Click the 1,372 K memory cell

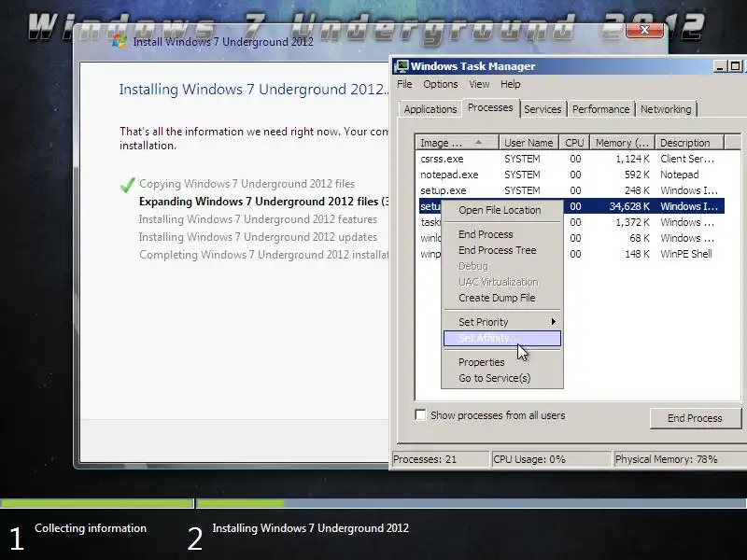pyautogui.click(x=632, y=222)
